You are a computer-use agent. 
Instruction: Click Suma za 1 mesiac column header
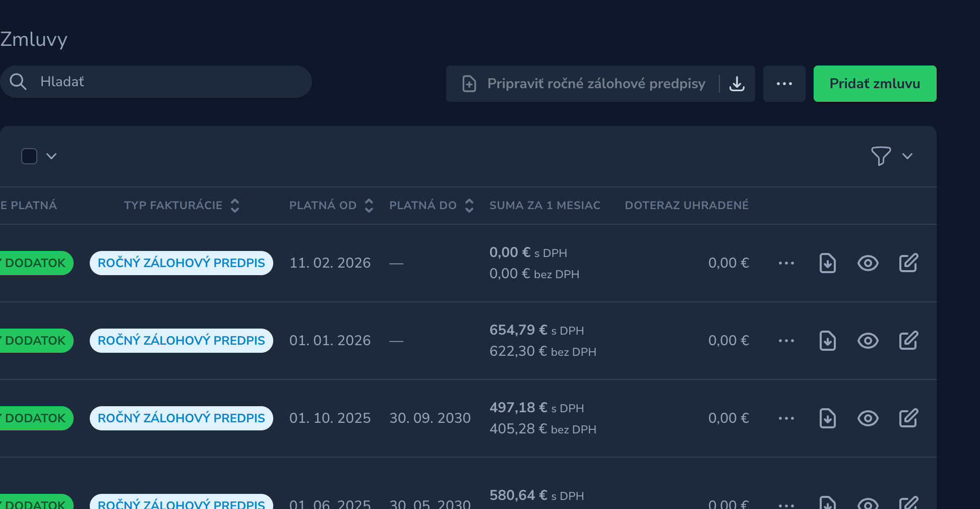click(545, 206)
